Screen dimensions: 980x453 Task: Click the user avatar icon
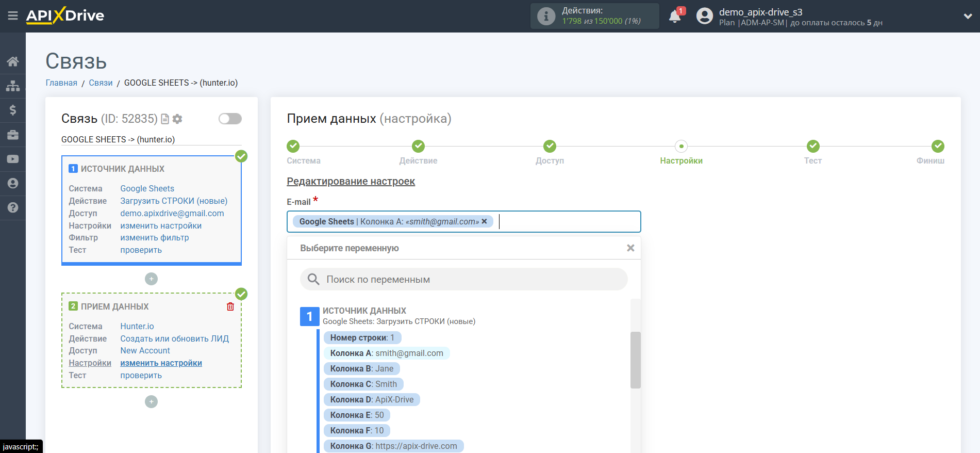pos(705,16)
